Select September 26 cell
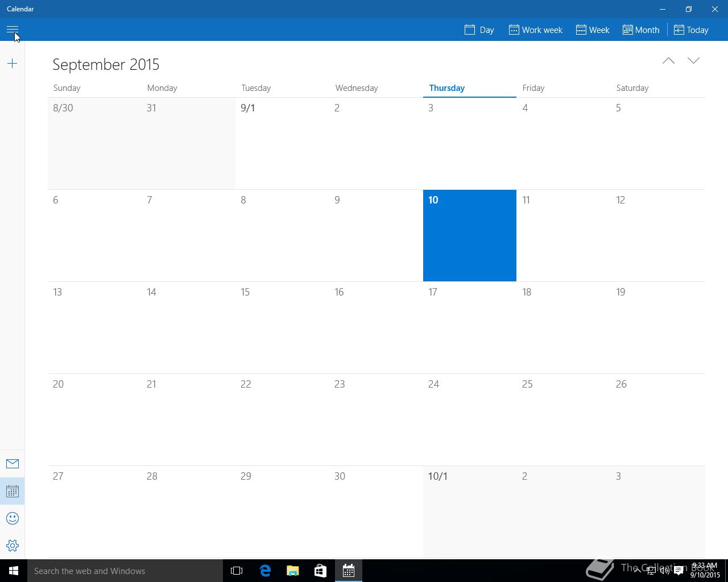 tap(658, 419)
